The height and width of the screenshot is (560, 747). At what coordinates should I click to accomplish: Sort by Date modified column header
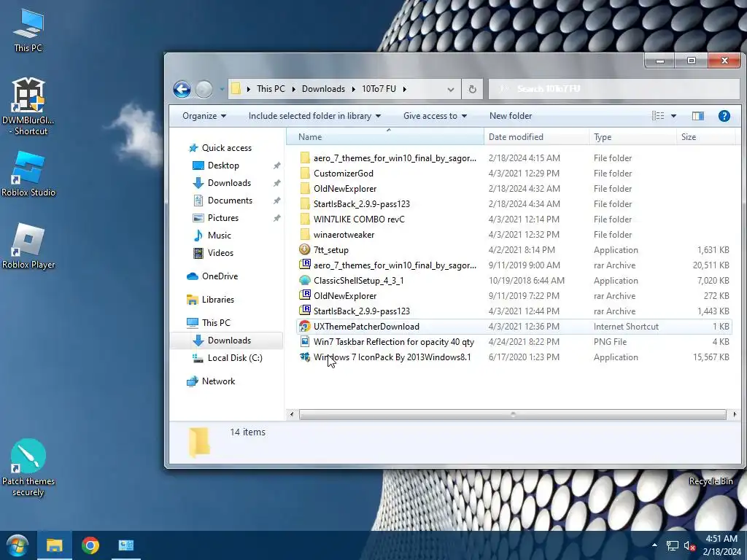536,137
